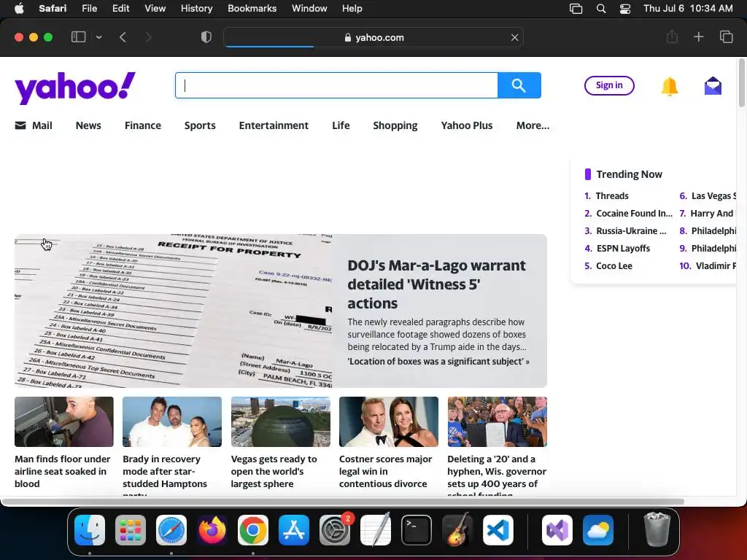Click the horizontal page scrollbar

[343, 502]
